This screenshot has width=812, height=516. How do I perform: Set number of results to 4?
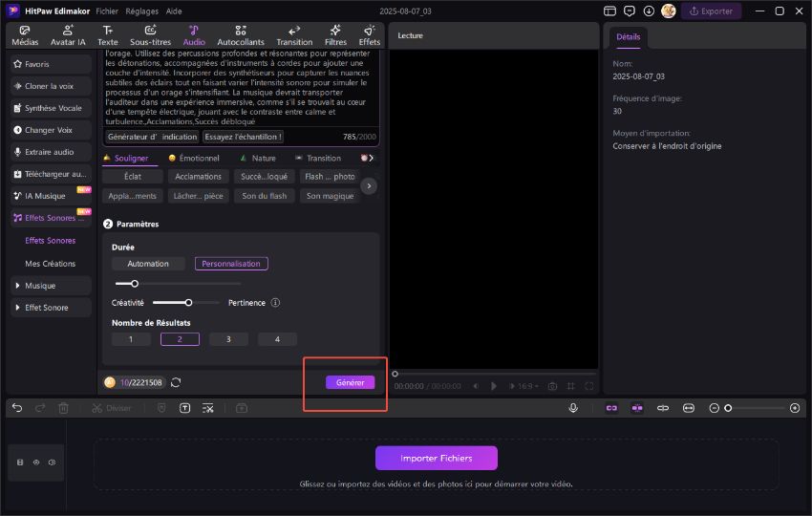(x=277, y=339)
